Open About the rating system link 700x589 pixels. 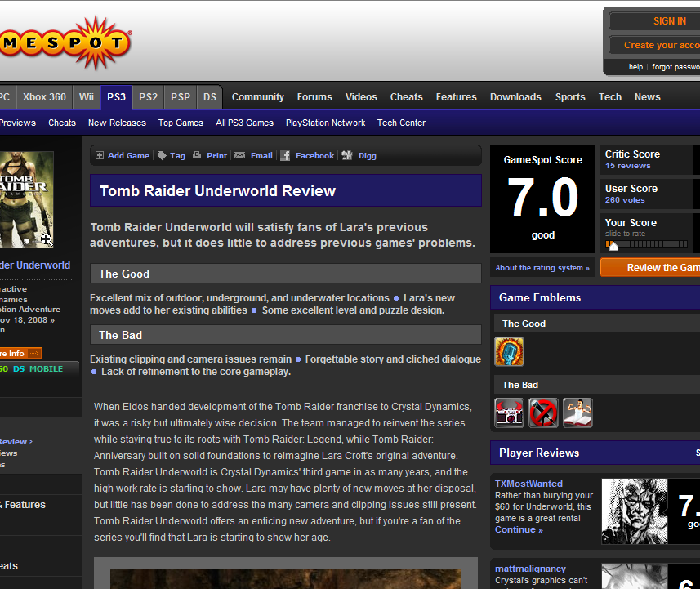(542, 267)
